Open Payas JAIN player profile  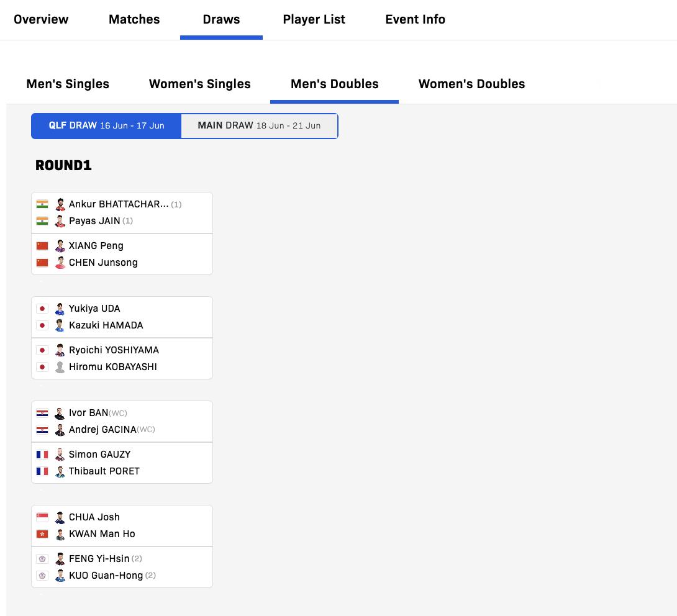[94, 221]
